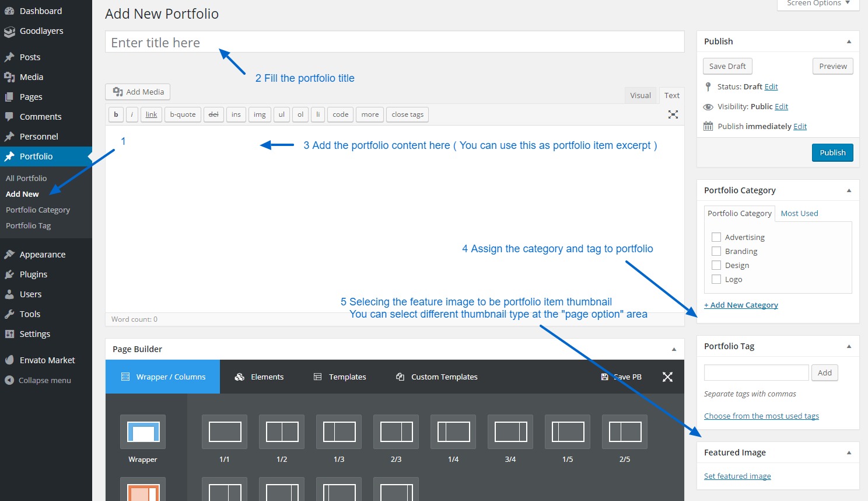Open the Set featured image link

[x=737, y=476]
